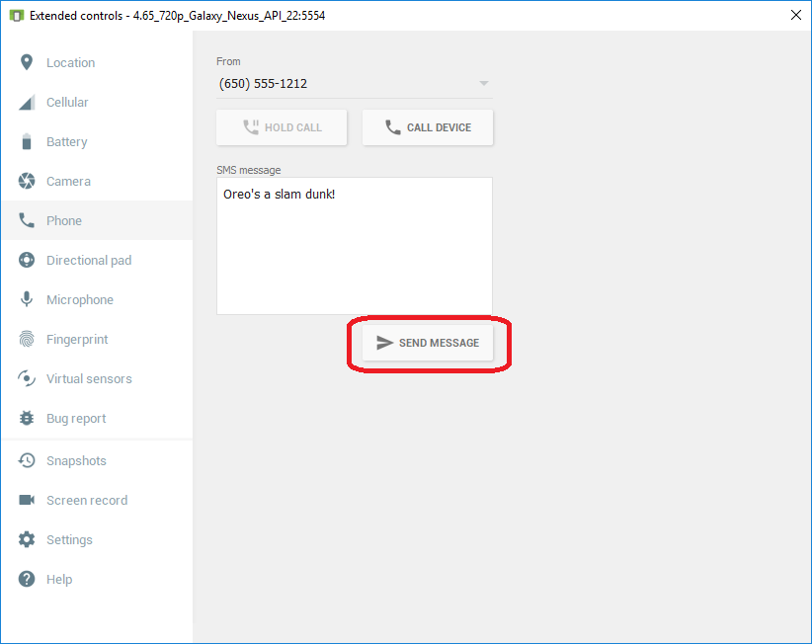Click the Hold Call button
Image resolution: width=812 pixels, height=644 pixels.
(282, 127)
